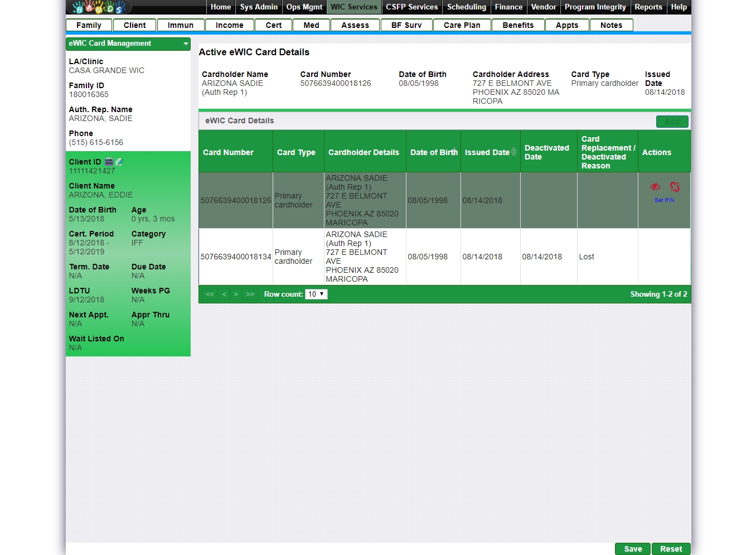This screenshot has width=756, height=555.
Task: Open the Care Plan tab
Action: (462, 25)
